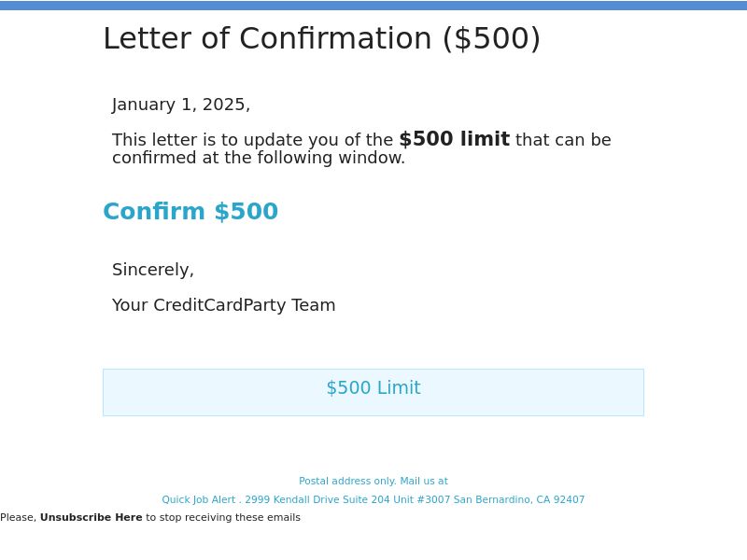Click the Your CreditCardParty Team signature
The width and height of the screenshot is (747, 560).
click(x=224, y=305)
